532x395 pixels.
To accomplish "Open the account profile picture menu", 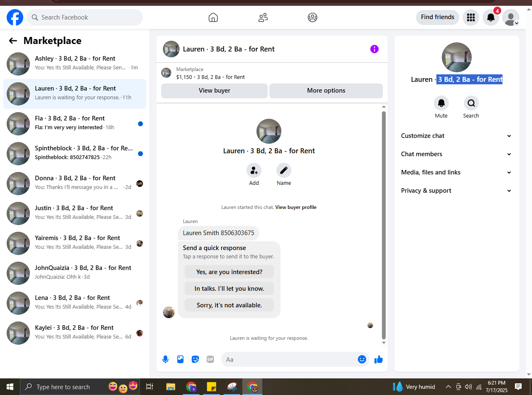I will [511, 17].
